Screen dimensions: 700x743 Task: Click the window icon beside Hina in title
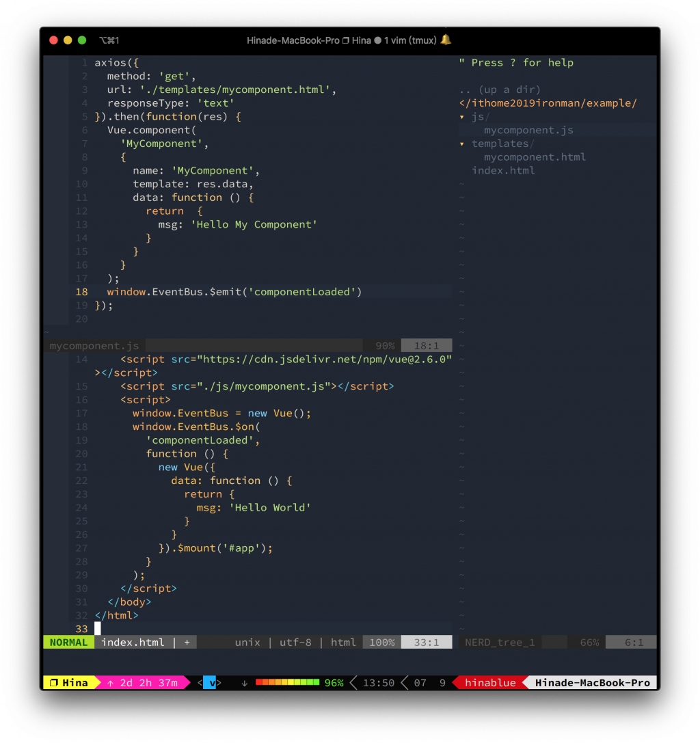[x=346, y=40]
